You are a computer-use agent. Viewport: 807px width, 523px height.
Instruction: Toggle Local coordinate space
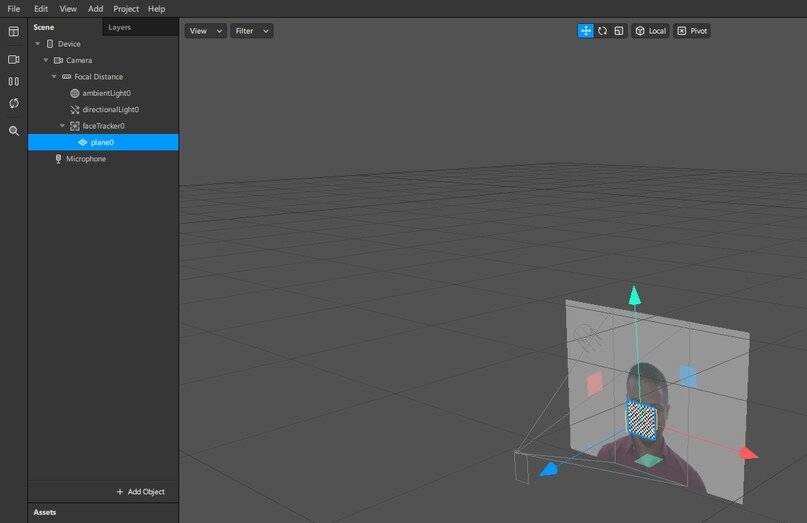click(x=650, y=31)
